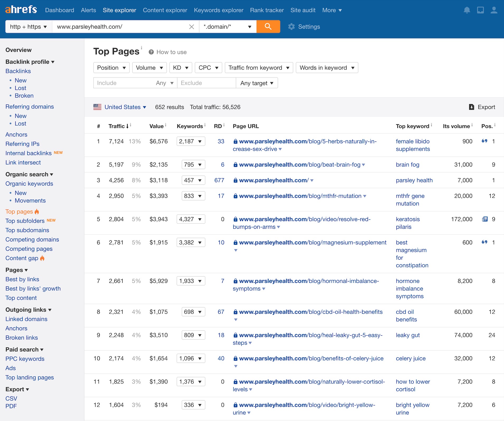Click the Its volume info icon
This screenshot has height=421, width=504.
pyautogui.click(x=472, y=125)
